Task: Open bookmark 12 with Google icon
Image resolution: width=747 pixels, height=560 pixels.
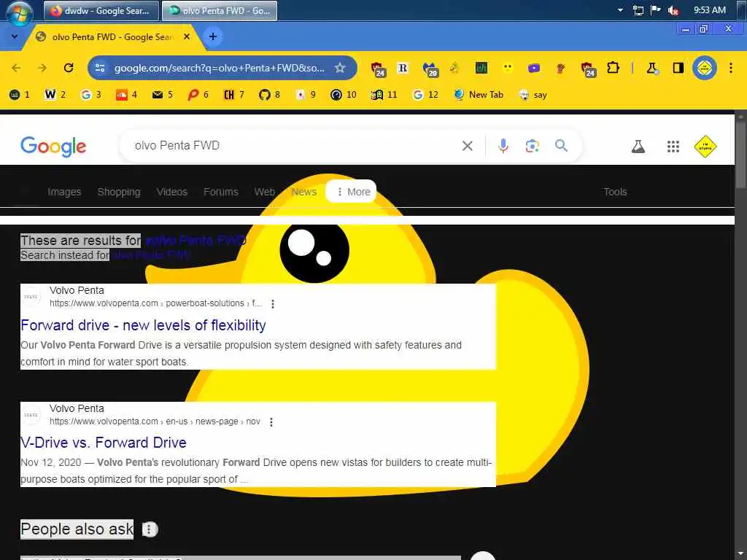Action: tap(425, 95)
